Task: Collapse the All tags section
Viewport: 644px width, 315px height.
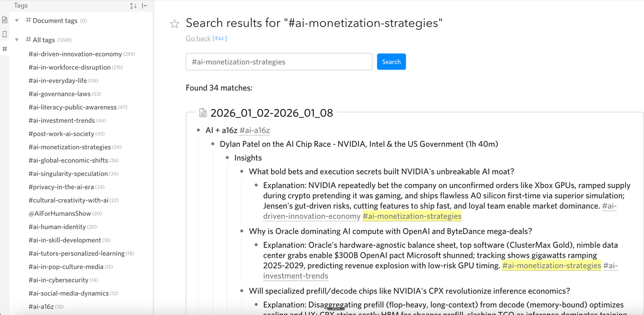Action: (x=17, y=40)
